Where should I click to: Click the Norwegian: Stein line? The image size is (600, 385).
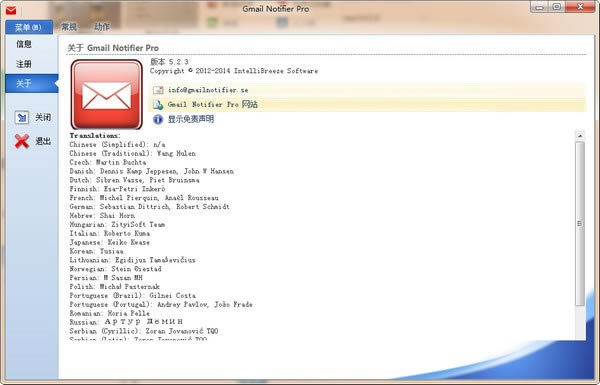click(115, 269)
